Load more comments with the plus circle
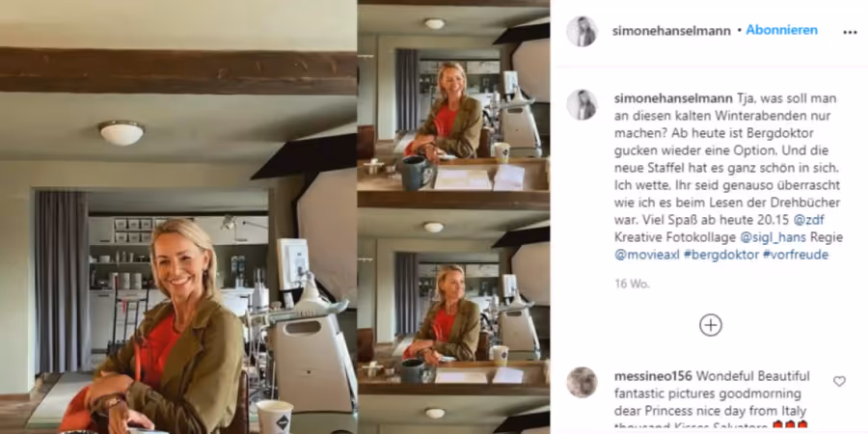 click(x=711, y=325)
